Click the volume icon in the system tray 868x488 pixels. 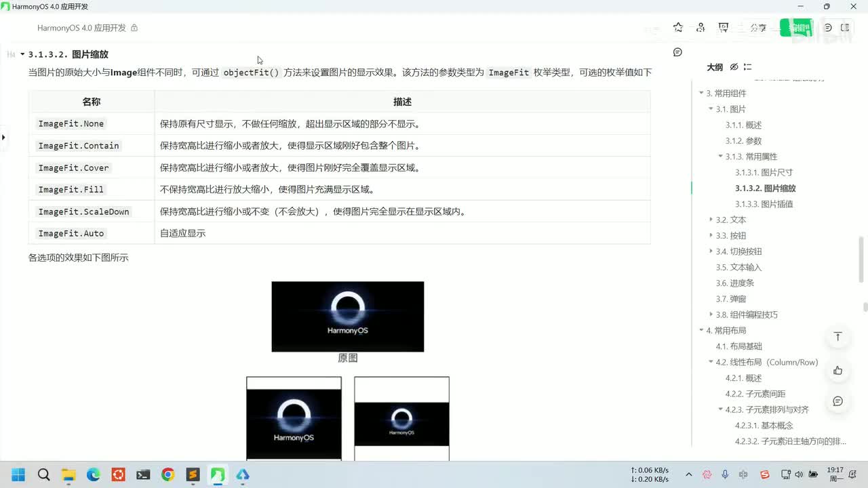point(799,474)
